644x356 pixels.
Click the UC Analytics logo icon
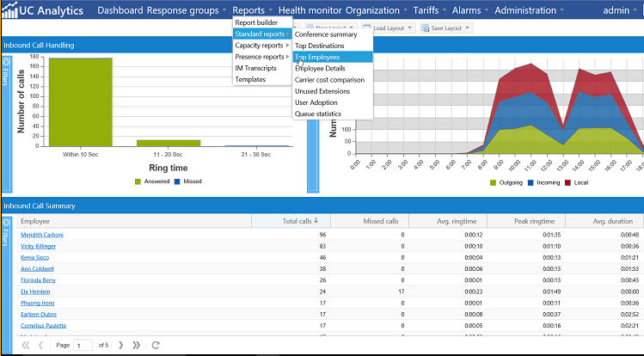(9, 9)
